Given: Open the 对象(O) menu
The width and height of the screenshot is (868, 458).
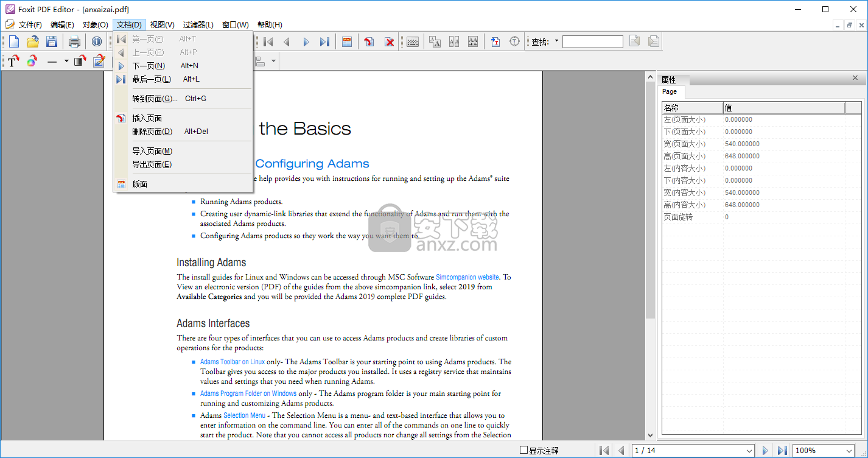Looking at the screenshot, I should pyautogui.click(x=95, y=25).
